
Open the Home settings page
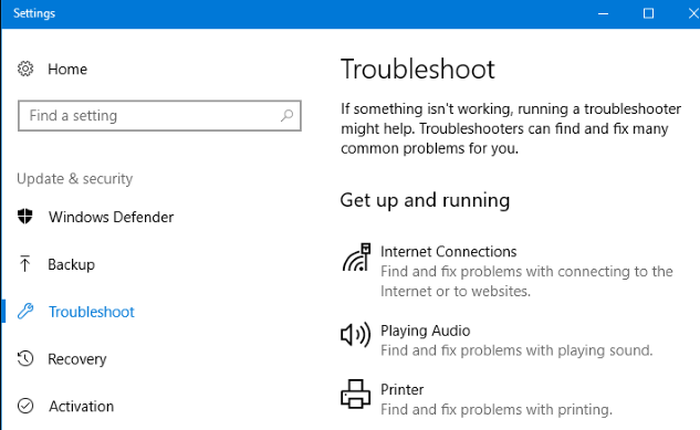click(67, 69)
